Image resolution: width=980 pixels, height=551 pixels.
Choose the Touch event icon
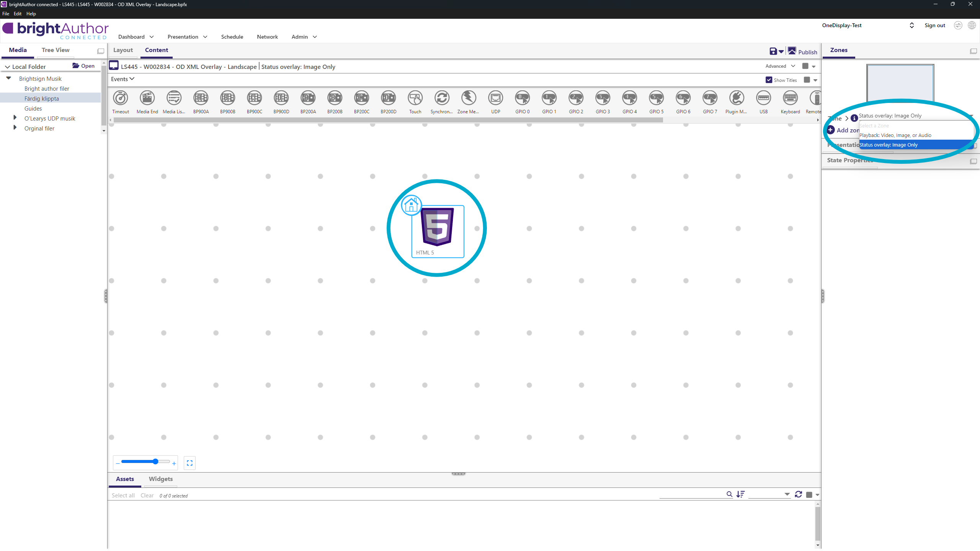point(415,98)
